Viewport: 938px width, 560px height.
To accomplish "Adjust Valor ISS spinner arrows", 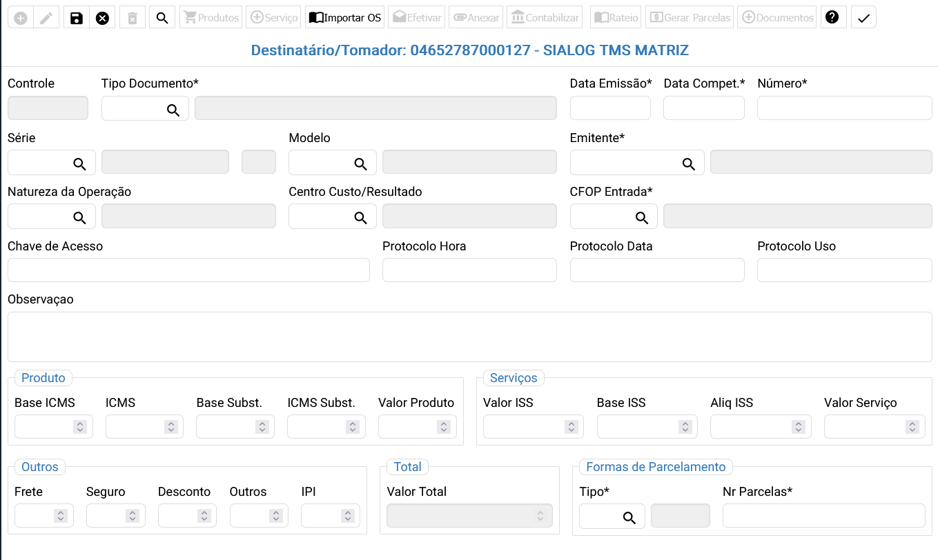I will click(x=571, y=427).
